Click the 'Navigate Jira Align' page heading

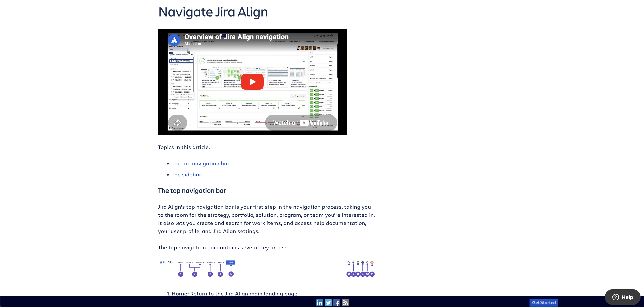[213, 12]
